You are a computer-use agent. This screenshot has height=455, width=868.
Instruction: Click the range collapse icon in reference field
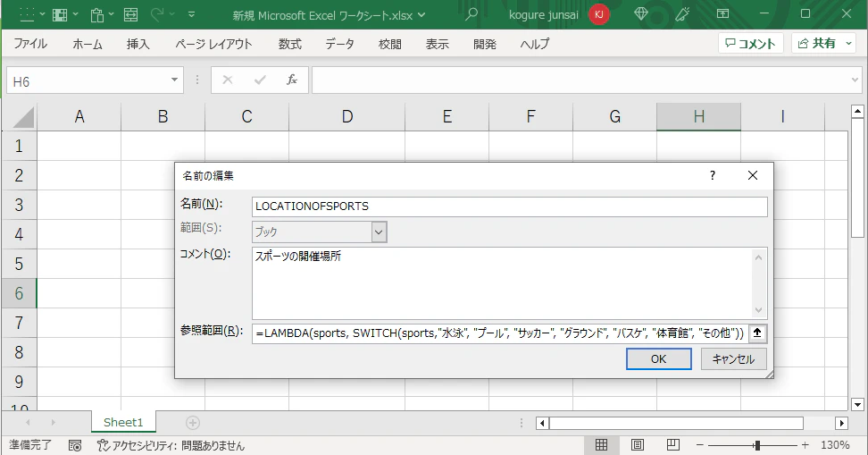pyautogui.click(x=757, y=333)
